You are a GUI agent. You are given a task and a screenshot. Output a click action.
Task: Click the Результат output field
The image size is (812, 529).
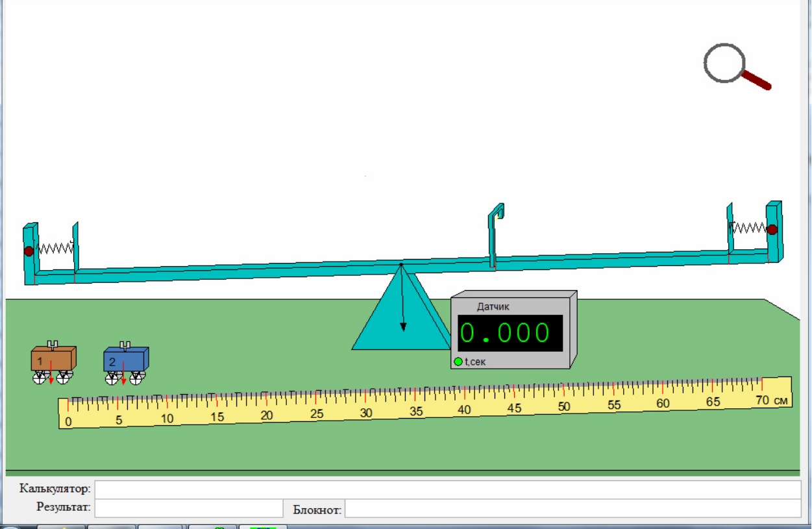click(189, 508)
